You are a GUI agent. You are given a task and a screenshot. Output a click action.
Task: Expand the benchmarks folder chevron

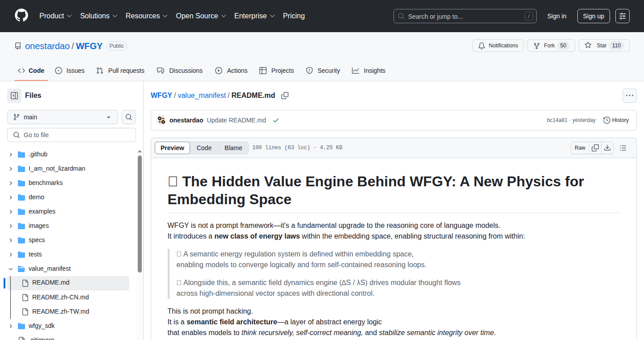tap(11, 183)
